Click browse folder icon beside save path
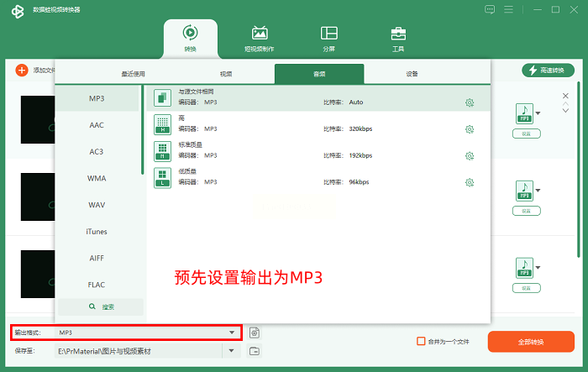Screen dimensions: 588x372 pyautogui.click(x=255, y=350)
